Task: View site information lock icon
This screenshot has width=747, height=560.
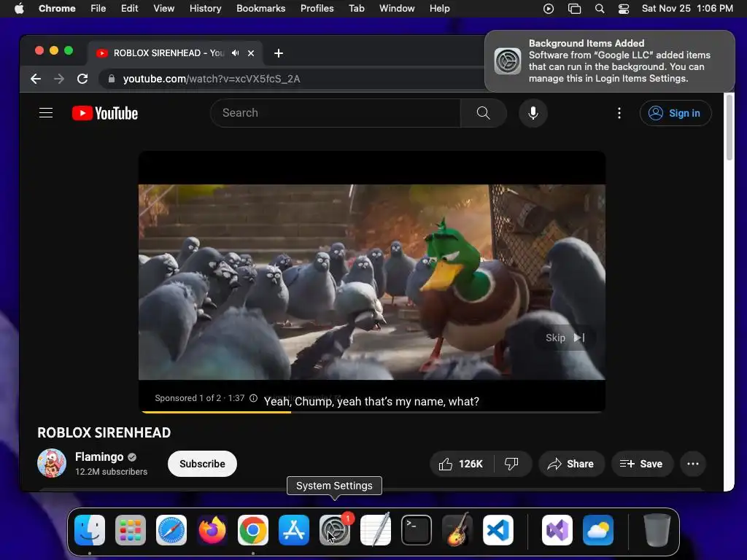Action: pyautogui.click(x=112, y=79)
